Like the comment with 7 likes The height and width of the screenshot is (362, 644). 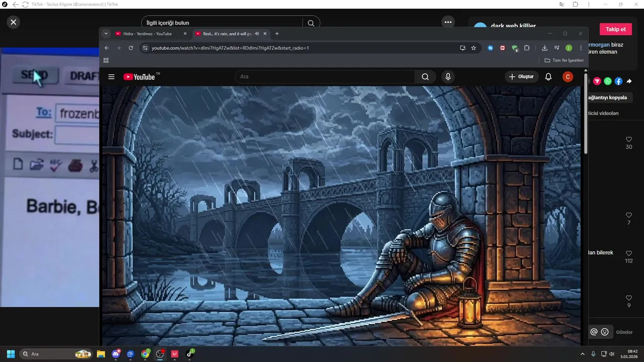629,215
